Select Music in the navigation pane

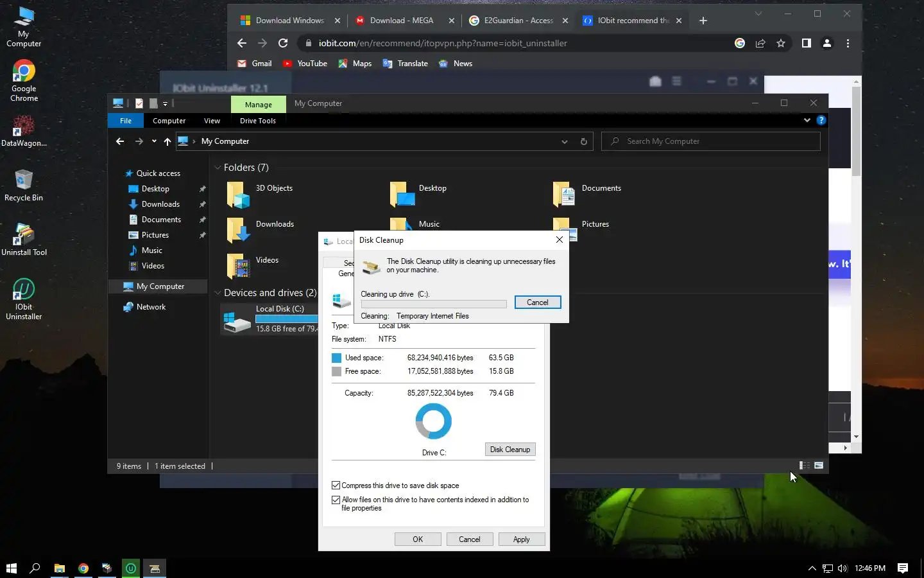point(152,250)
